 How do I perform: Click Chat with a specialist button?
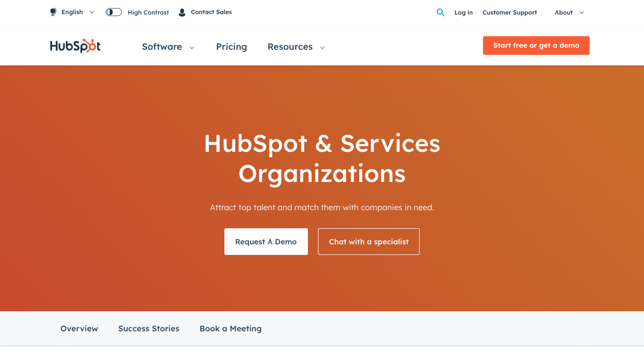click(x=369, y=242)
